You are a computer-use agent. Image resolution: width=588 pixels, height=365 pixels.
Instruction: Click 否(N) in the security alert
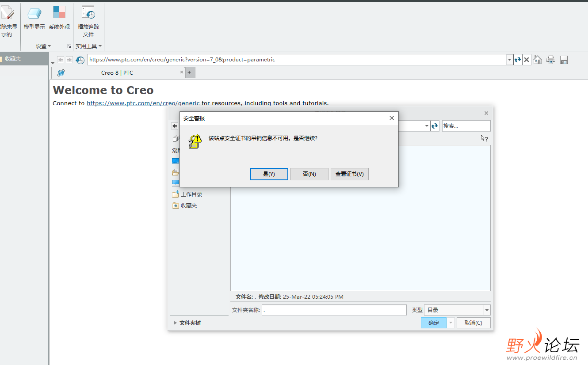309,174
